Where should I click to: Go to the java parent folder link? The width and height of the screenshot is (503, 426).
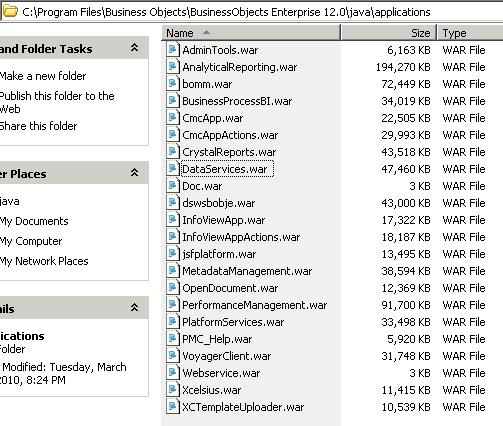(10, 201)
